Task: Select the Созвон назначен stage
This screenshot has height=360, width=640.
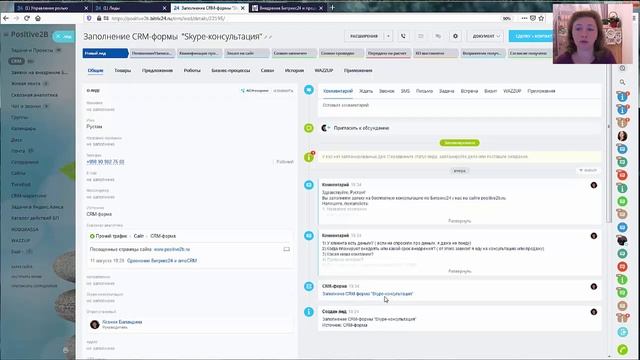Action: [293, 53]
